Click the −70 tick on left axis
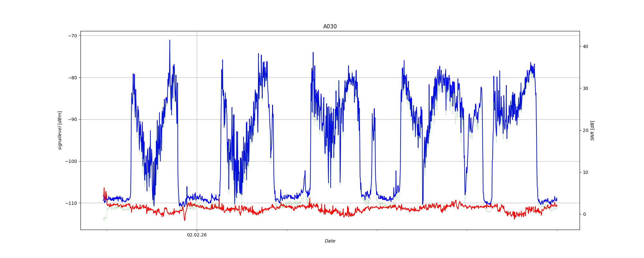This screenshot has width=644, height=258. [x=72, y=36]
